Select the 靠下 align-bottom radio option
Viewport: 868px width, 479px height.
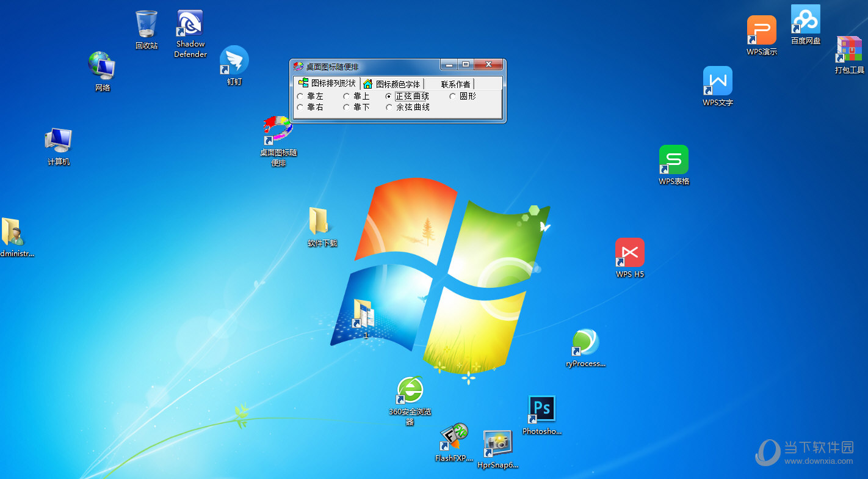(x=356, y=107)
